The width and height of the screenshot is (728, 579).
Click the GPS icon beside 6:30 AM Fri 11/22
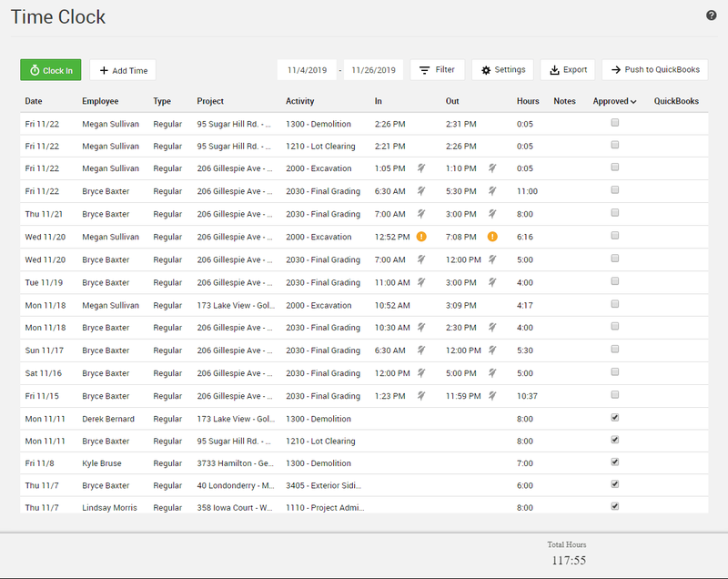[421, 191]
